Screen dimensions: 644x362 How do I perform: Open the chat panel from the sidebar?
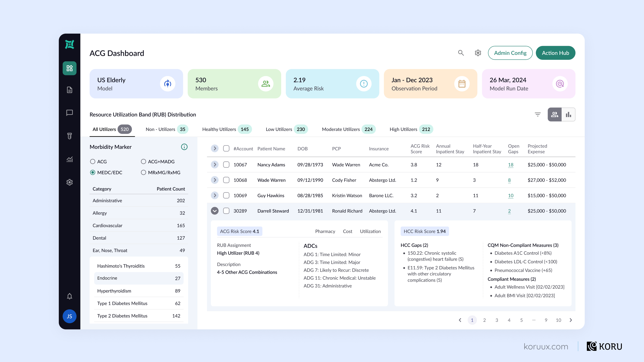[70, 113]
